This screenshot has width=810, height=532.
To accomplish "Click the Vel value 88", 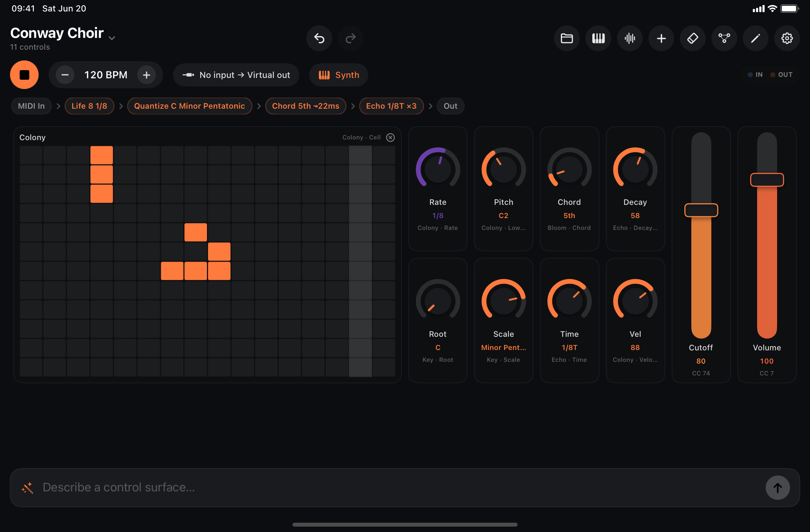I will pyautogui.click(x=635, y=348).
